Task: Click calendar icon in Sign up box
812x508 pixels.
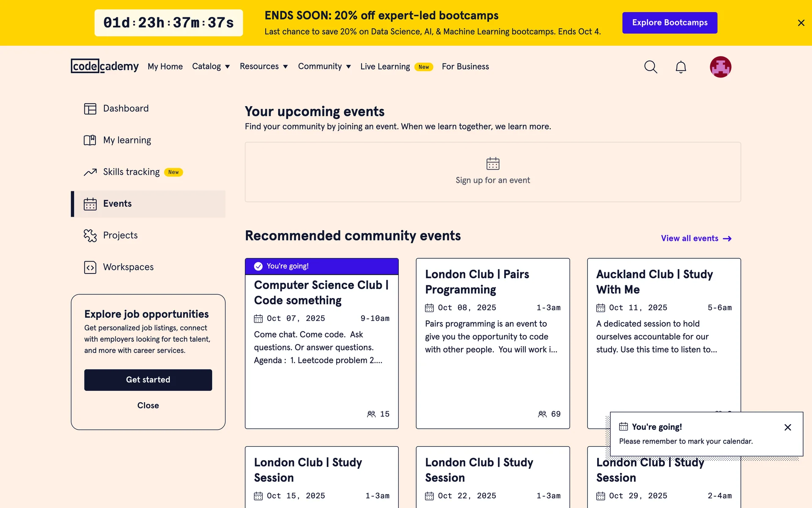Action: point(493,163)
